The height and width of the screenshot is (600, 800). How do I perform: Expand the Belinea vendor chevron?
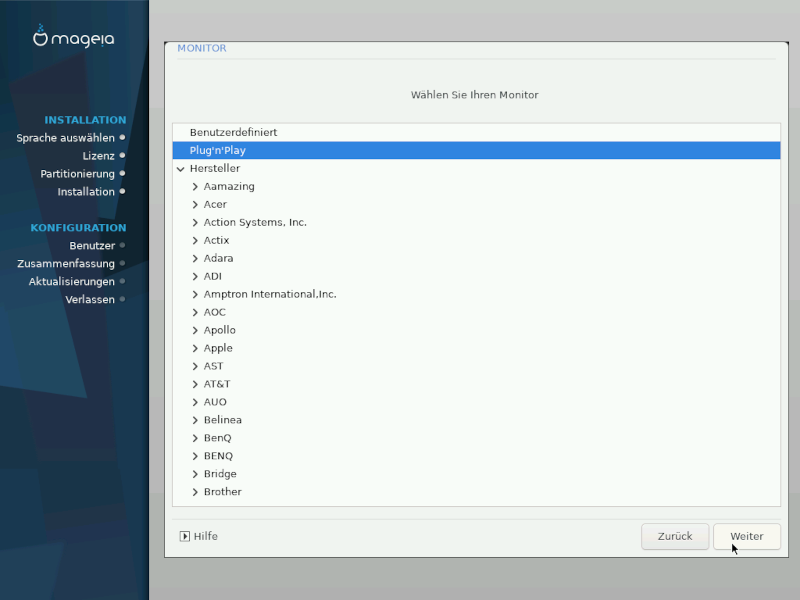coord(195,420)
